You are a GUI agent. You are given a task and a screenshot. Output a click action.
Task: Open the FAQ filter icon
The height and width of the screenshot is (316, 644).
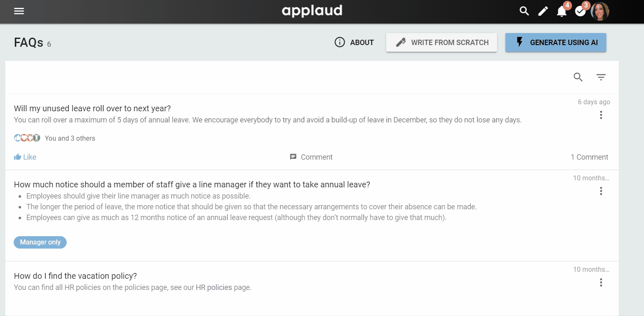(x=601, y=77)
